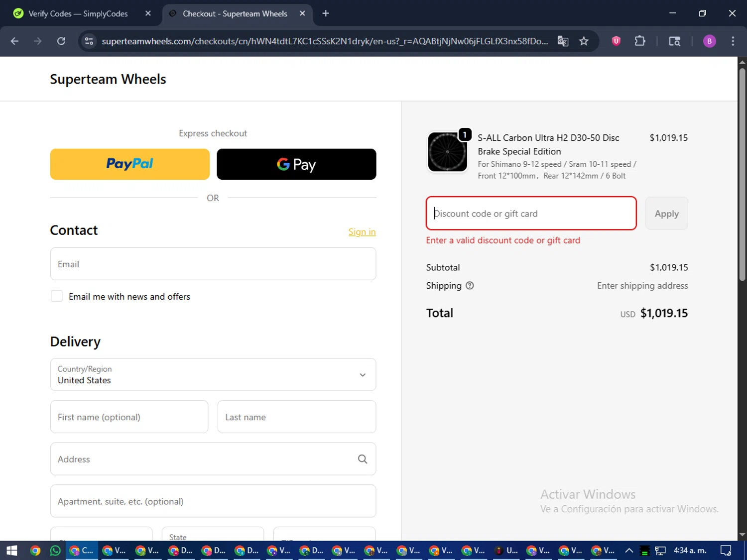Open the Shipping help question icon

coord(470,286)
